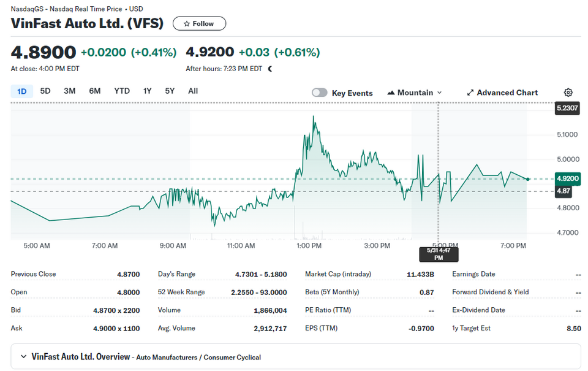Screen dimensions: 588x371
Task: Select the 3M chart range
Action: [69, 91]
